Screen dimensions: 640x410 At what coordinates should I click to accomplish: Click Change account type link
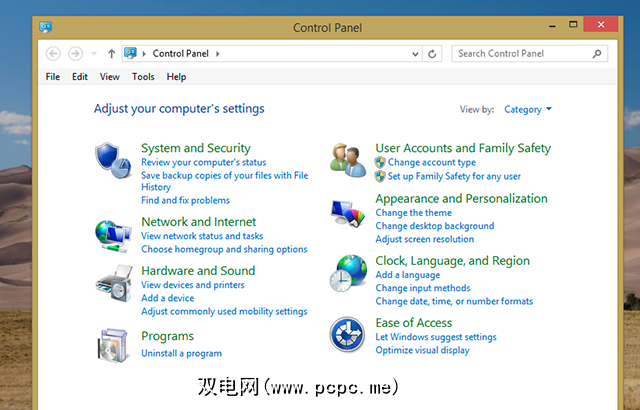(x=432, y=162)
